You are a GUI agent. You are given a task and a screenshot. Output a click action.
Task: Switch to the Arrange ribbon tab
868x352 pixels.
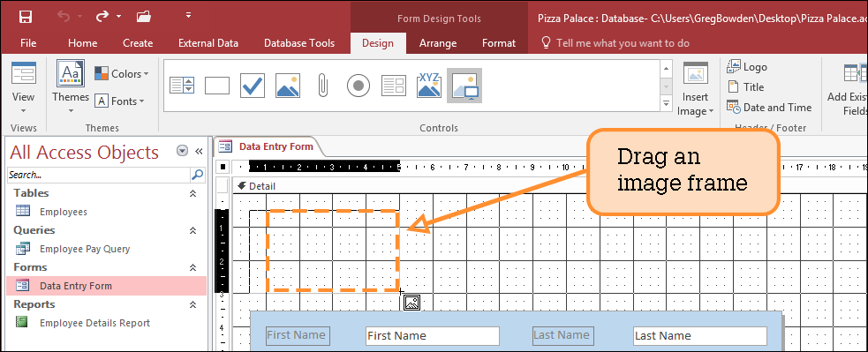pyautogui.click(x=438, y=43)
